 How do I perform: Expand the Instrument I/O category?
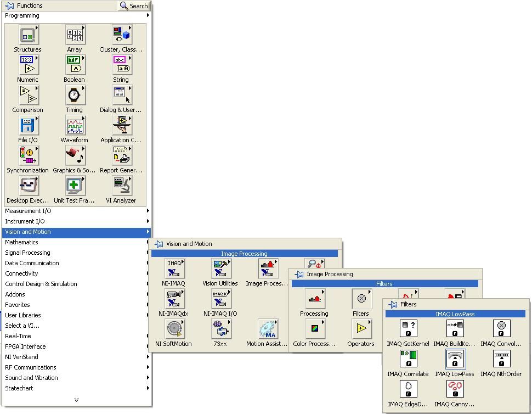(76, 221)
